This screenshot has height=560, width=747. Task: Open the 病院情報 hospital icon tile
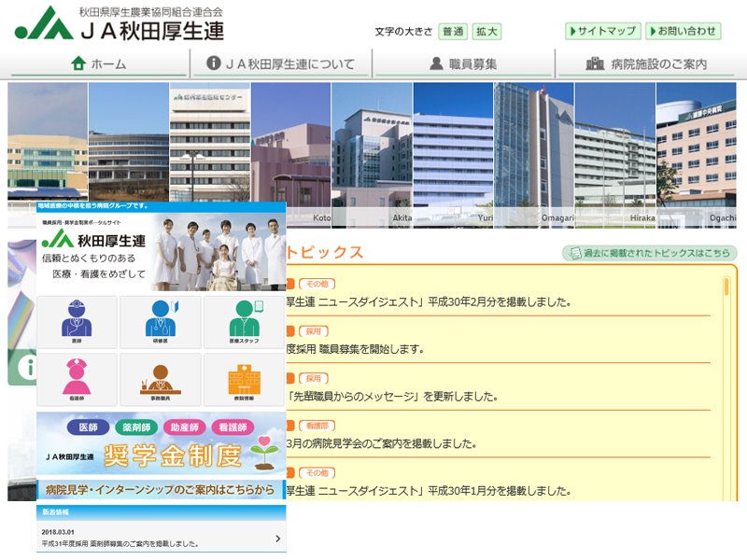244,380
